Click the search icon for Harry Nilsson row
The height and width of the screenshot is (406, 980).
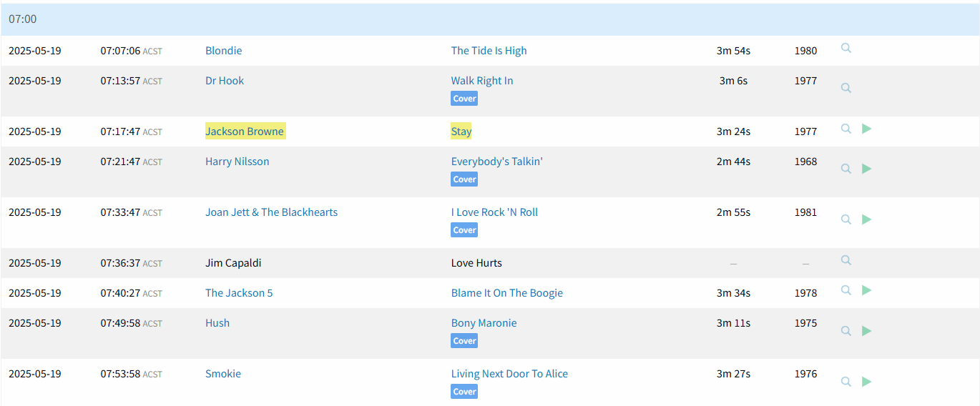[846, 169]
